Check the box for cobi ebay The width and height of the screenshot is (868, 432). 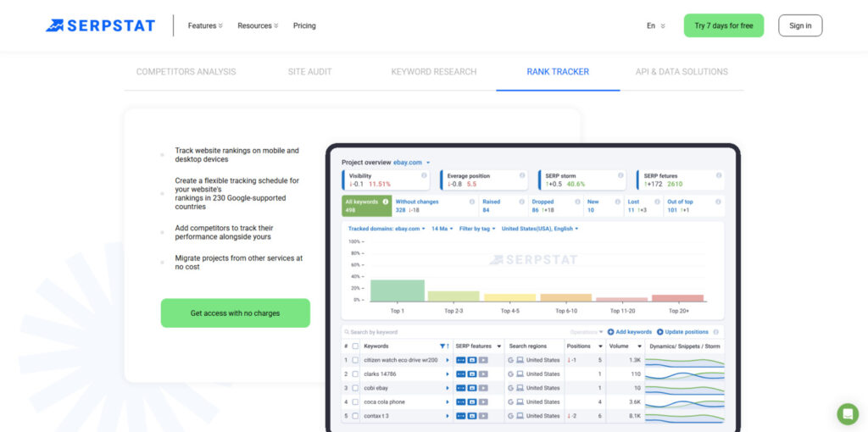coord(355,388)
